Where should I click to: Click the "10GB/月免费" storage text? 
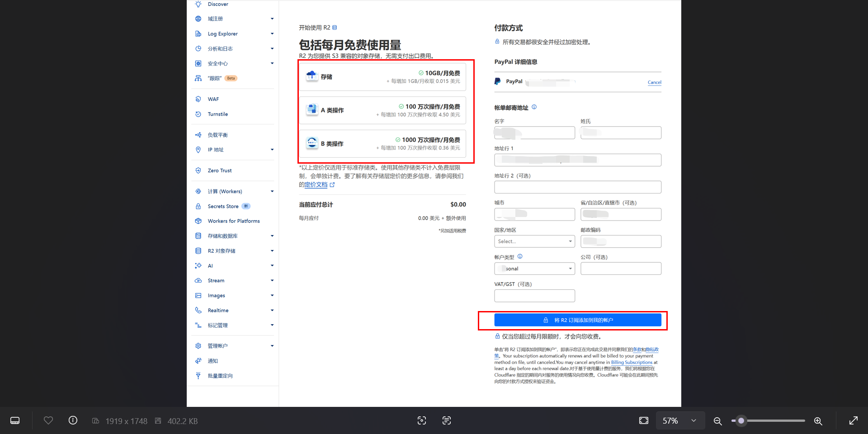(x=443, y=73)
